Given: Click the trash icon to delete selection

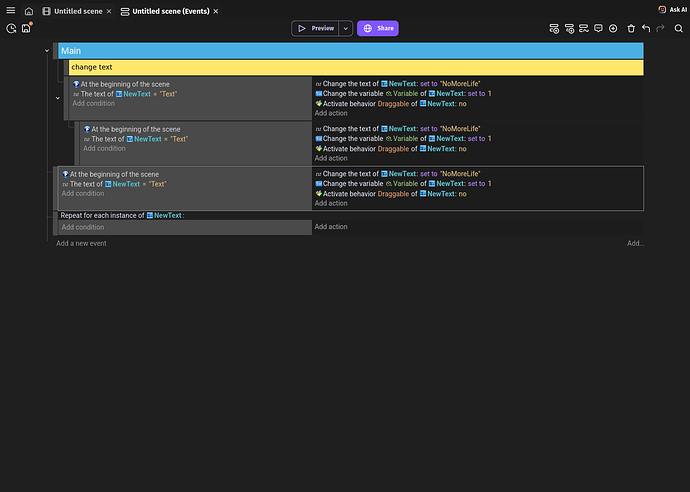Looking at the screenshot, I should click(630, 28).
